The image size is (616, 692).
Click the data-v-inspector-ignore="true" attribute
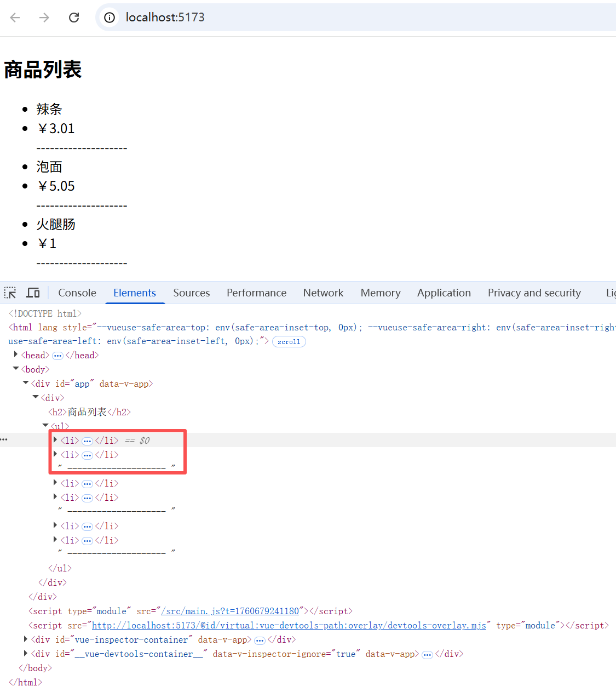[x=286, y=654]
